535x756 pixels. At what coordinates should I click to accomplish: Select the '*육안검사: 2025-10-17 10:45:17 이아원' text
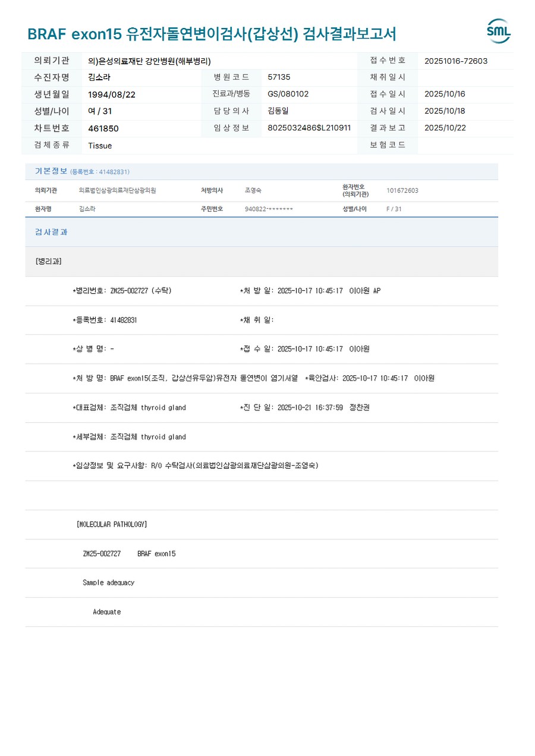pyautogui.click(x=370, y=378)
